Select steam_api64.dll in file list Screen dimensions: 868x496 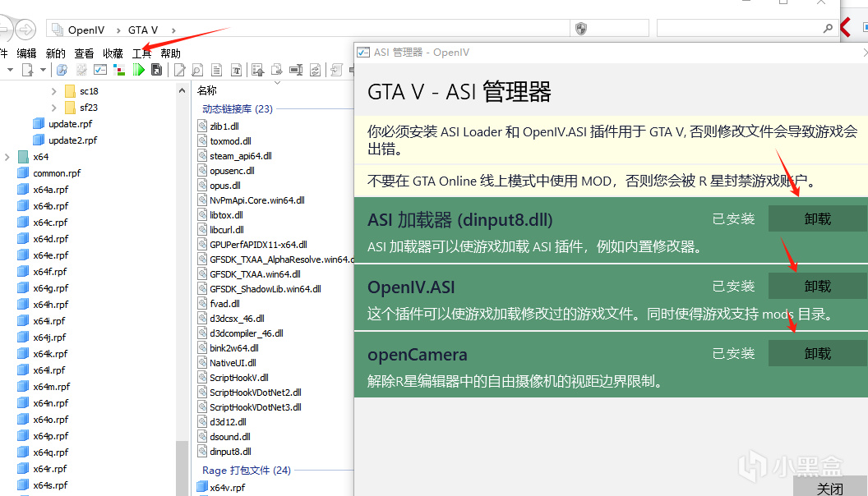pyautogui.click(x=241, y=156)
